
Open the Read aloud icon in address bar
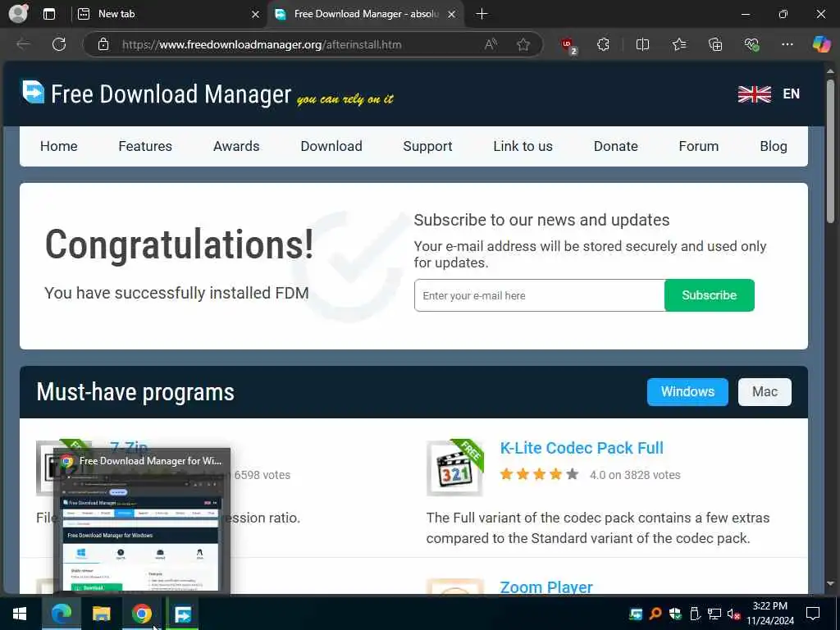491,44
